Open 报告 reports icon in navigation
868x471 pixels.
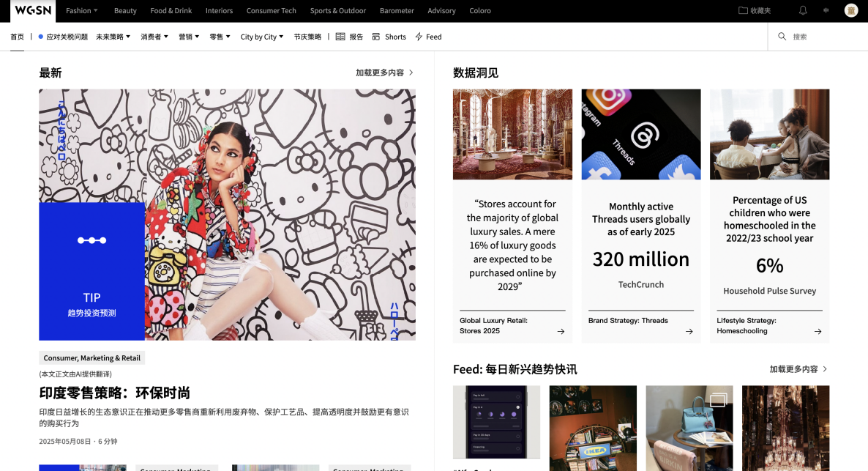pyautogui.click(x=340, y=37)
